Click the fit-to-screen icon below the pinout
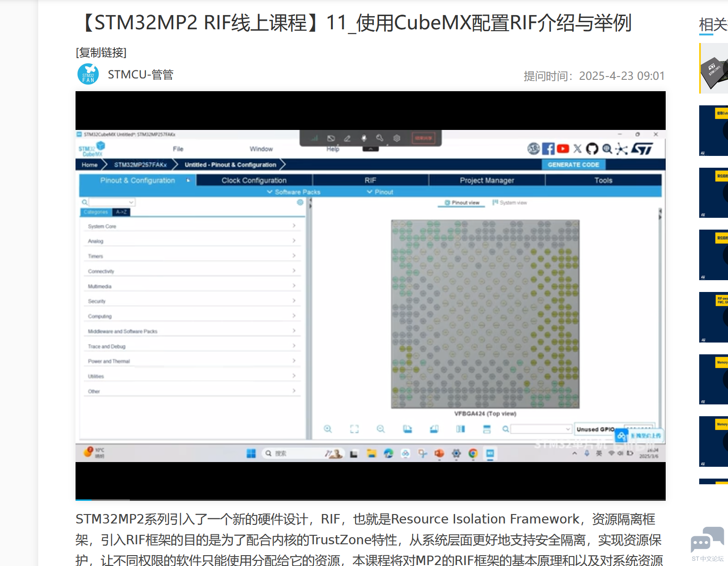Screen dimensions: 728x566 pyautogui.click(x=355, y=429)
